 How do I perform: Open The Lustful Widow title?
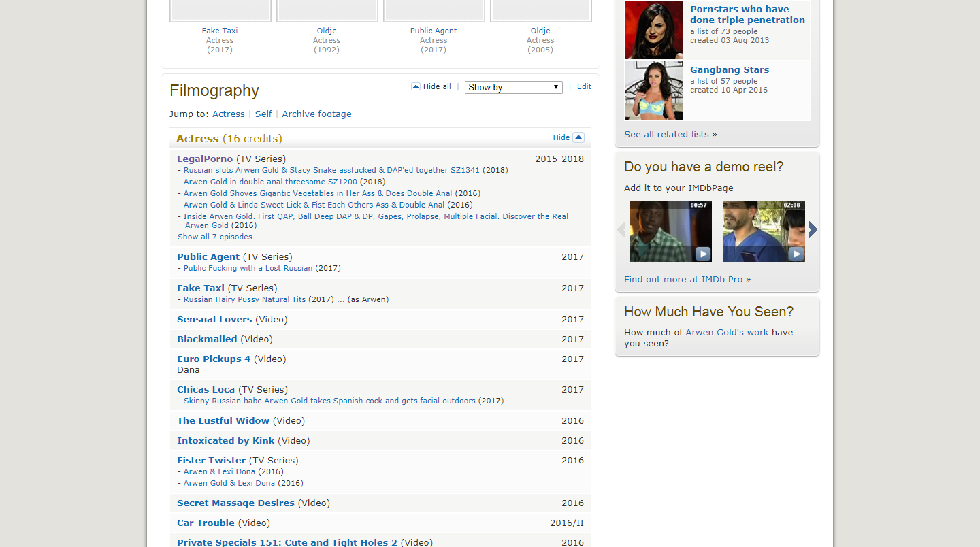[x=223, y=421]
